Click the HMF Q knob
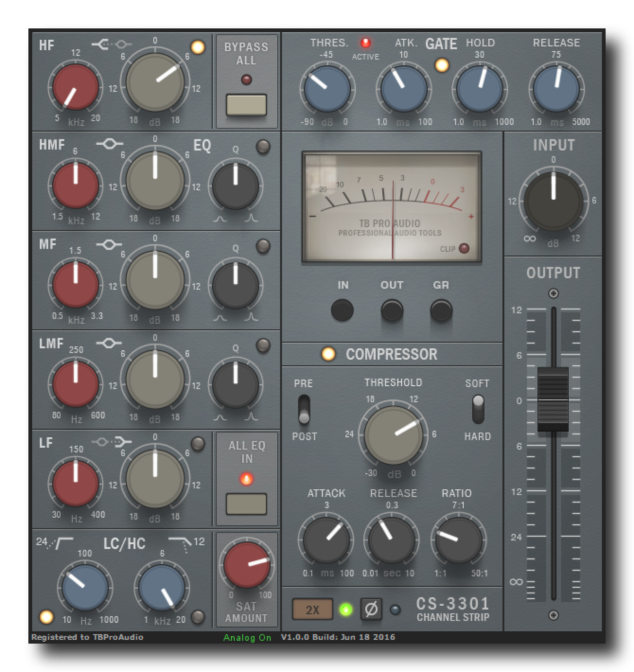 coord(235,186)
